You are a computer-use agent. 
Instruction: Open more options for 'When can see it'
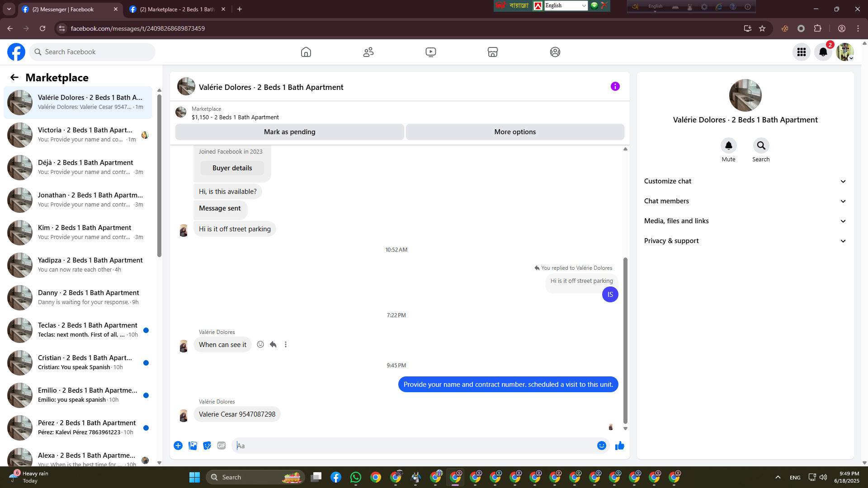coord(286,344)
